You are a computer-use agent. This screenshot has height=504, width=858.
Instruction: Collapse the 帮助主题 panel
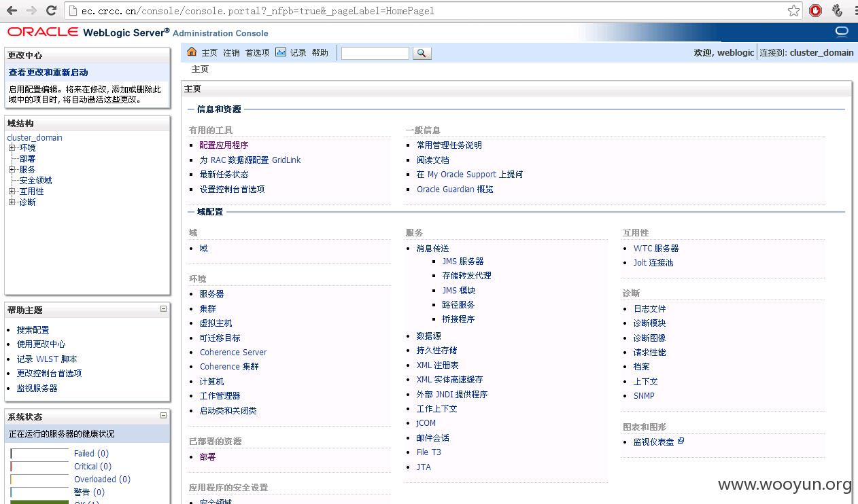click(163, 309)
